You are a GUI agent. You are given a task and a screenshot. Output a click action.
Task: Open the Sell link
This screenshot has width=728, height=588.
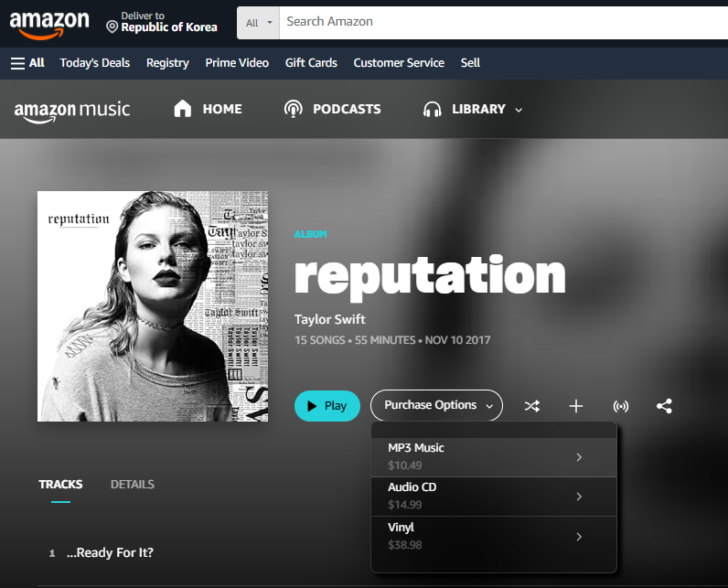[x=470, y=63]
